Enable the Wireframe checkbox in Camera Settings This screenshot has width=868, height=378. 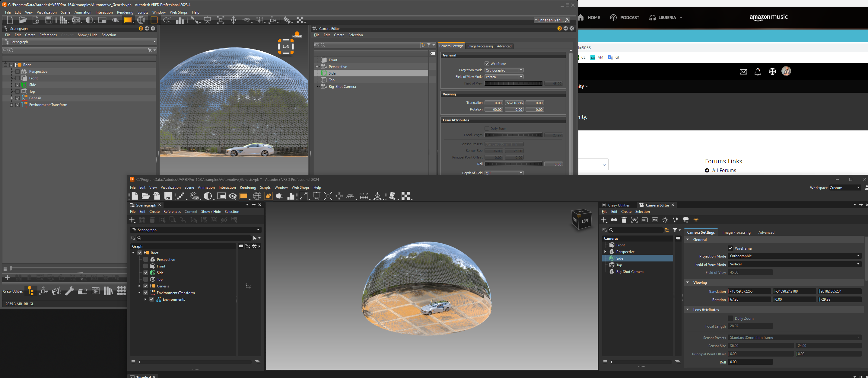pyautogui.click(x=730, y=248)
